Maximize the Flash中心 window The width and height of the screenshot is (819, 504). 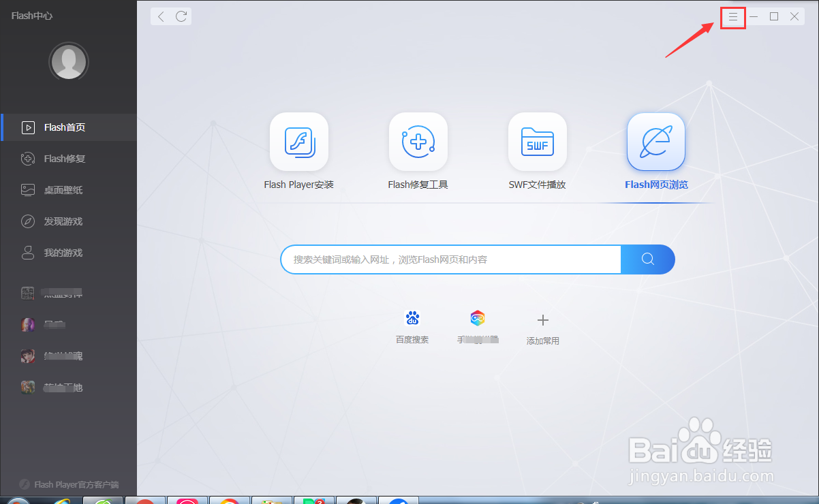click(x=774, y=16)
